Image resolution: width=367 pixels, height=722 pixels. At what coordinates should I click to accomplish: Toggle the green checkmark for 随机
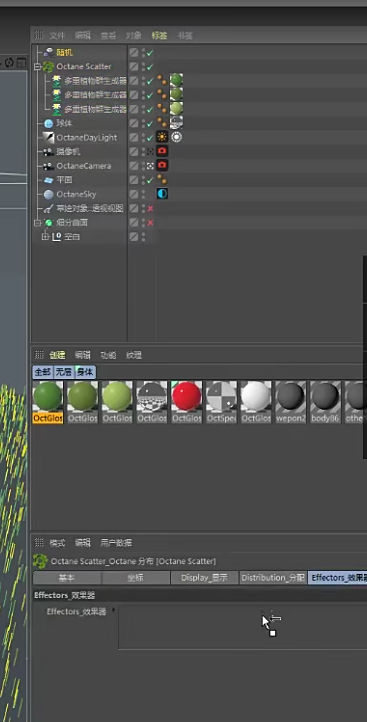pos(150,53)
